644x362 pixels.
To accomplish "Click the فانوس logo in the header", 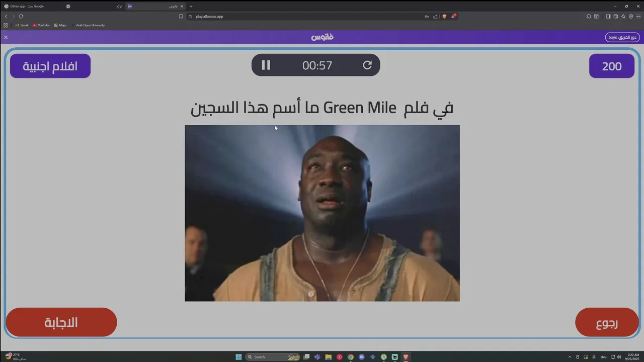I will (322, 37).
